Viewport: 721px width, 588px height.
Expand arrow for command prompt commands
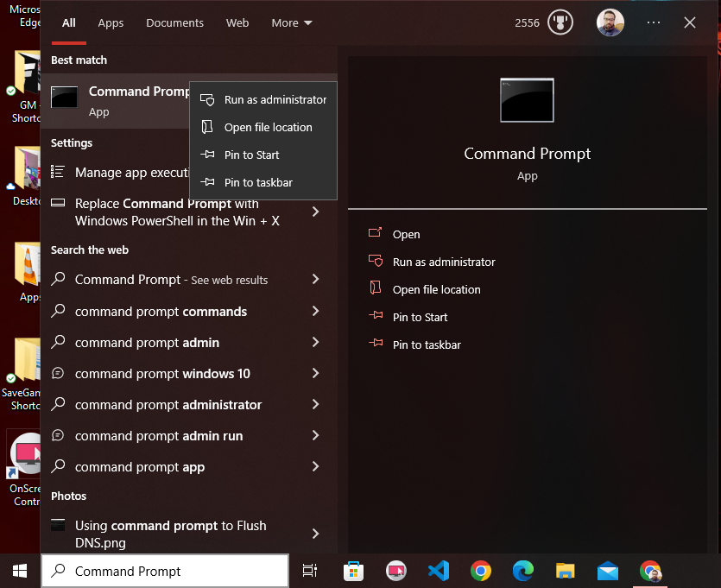315,311
